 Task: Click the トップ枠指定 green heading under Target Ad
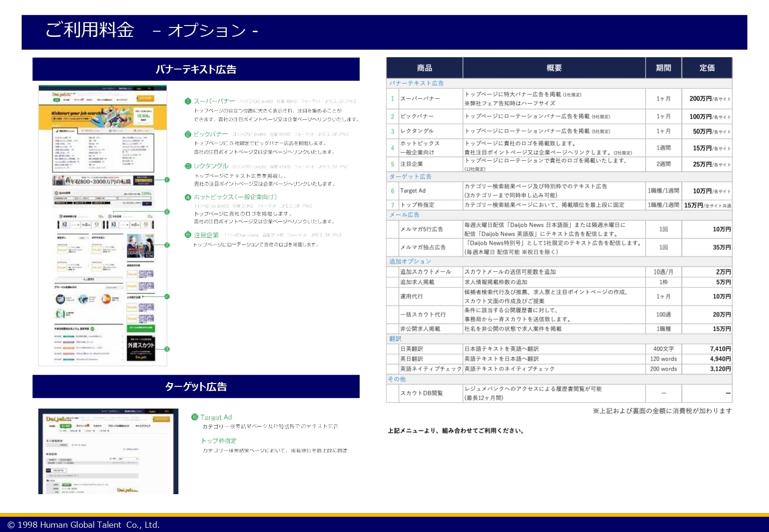tap(219, 441)
